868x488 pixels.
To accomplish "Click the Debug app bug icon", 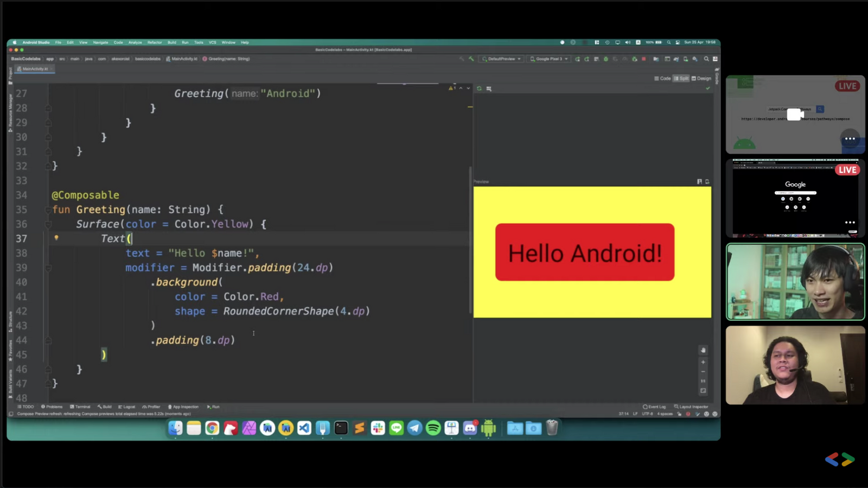I will tap(605, 59).
